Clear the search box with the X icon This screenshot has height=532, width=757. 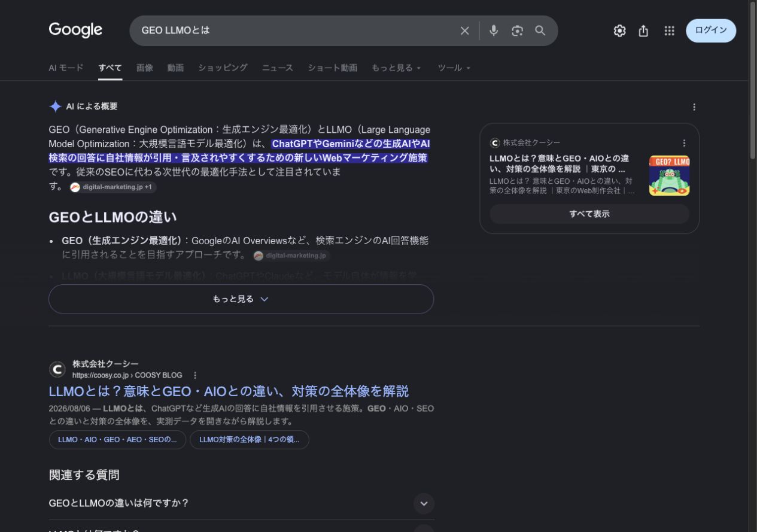464,31
